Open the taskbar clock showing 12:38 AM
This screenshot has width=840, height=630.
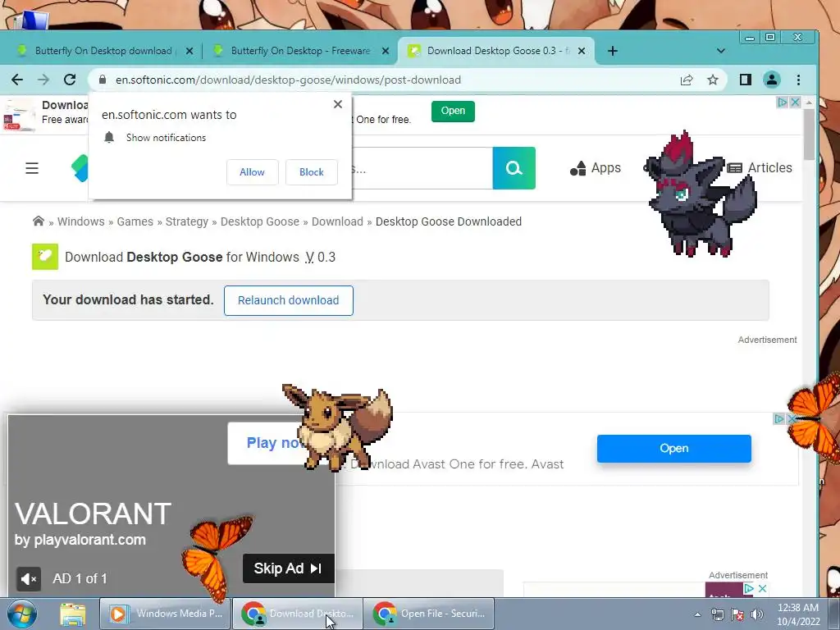[797, 614]
